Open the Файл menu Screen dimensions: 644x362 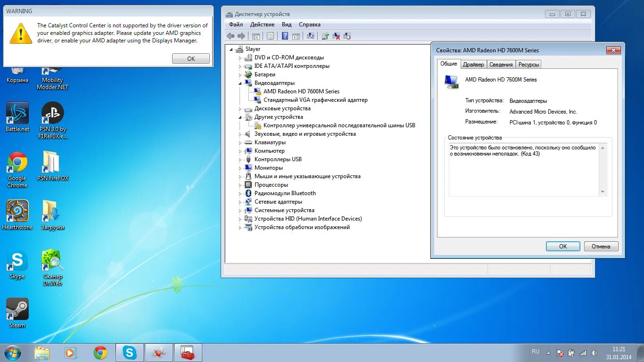click(x=236, y=25)
